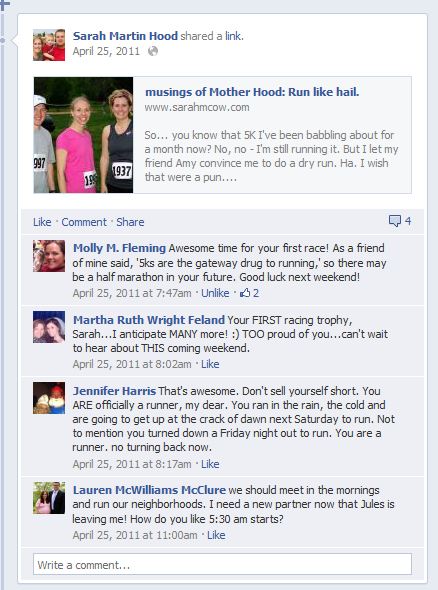This screenshot has height=590, width=438.
Task: Click the Write a comment field
Action: [222, 564]
